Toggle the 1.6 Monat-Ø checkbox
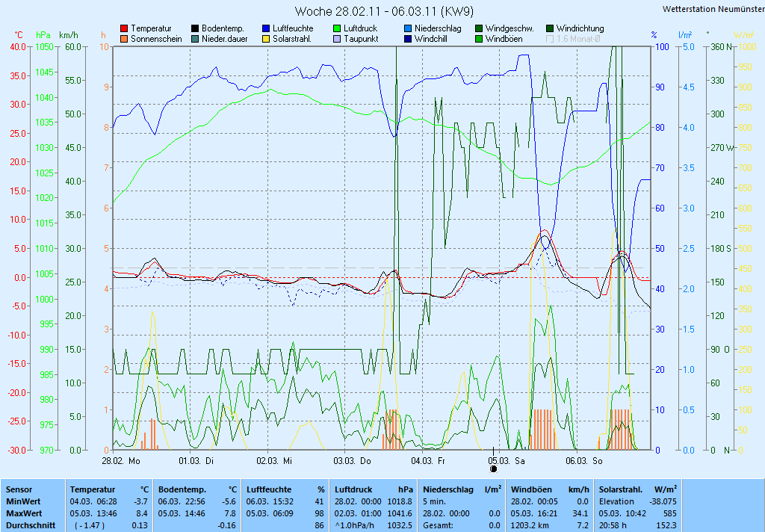 click(x=551, y=39)
